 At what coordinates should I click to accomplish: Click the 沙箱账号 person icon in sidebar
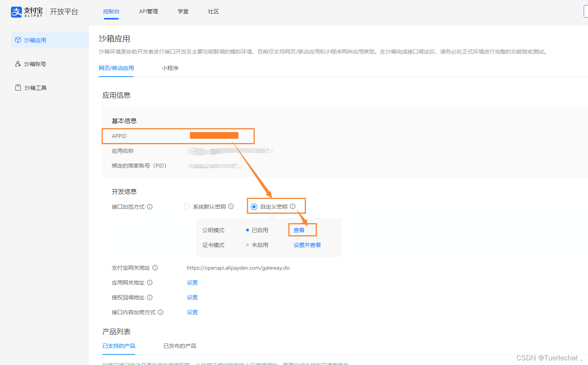click(x=18, y=64)
